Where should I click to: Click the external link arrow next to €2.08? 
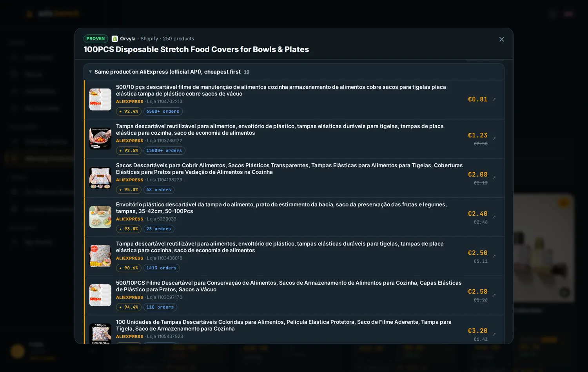click(494, 178)
